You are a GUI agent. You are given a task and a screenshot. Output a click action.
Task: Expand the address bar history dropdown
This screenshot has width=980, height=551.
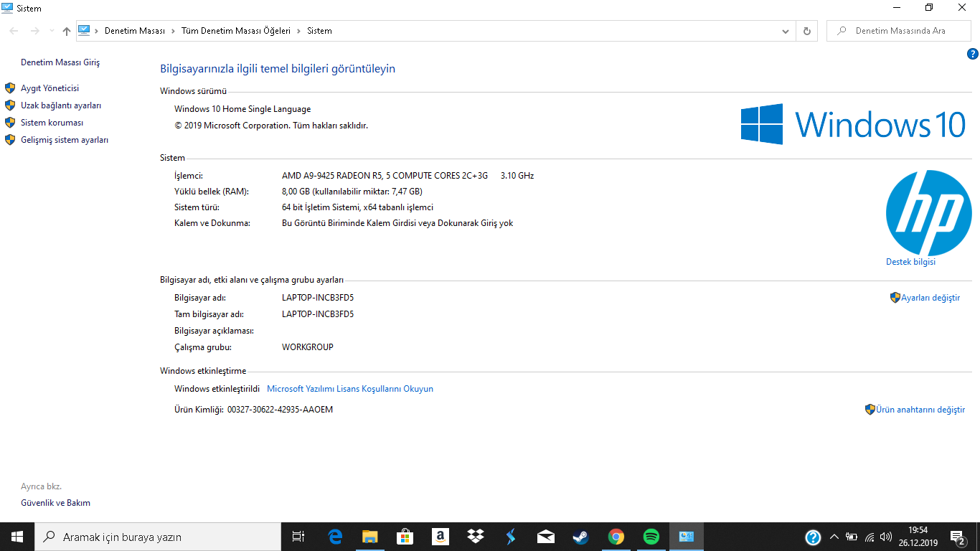[786, 31]
